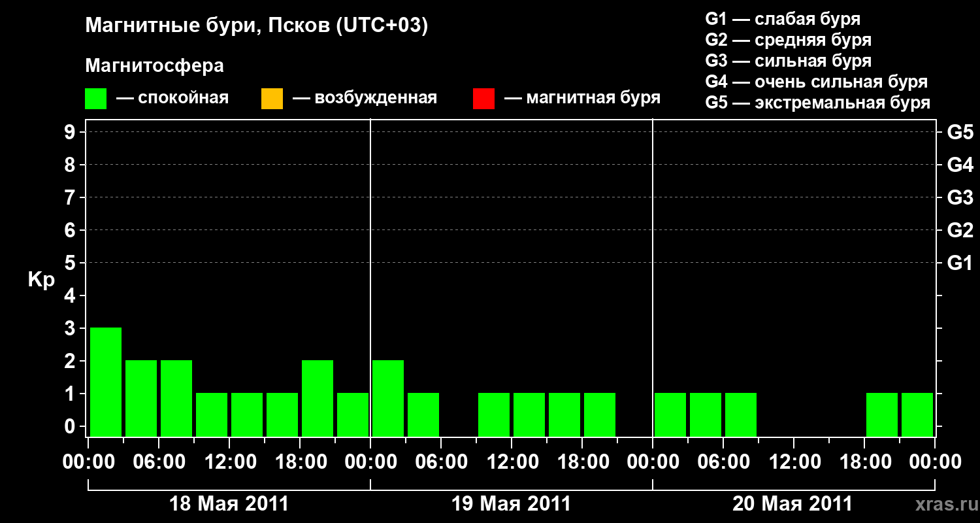Screen dimensions: 980x523
Task: Click the Kp axis value 7
Action: [71, 197]
